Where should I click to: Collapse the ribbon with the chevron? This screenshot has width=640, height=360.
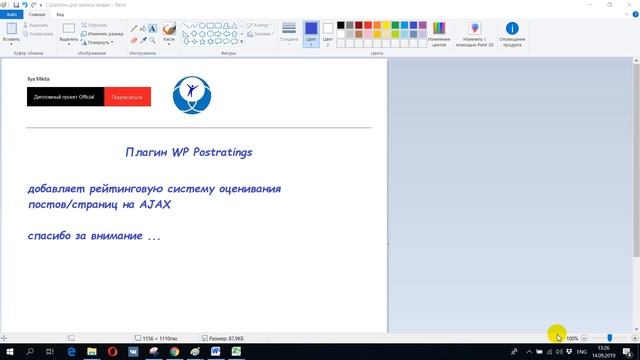pos(627,14)
